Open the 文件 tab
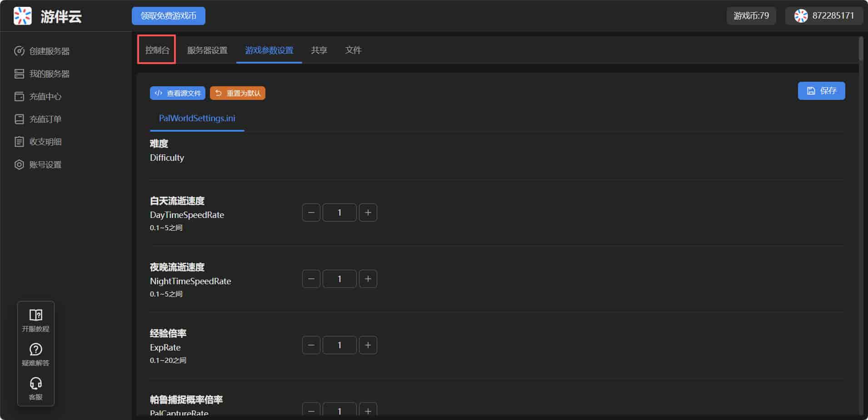 tap(353, 50)
